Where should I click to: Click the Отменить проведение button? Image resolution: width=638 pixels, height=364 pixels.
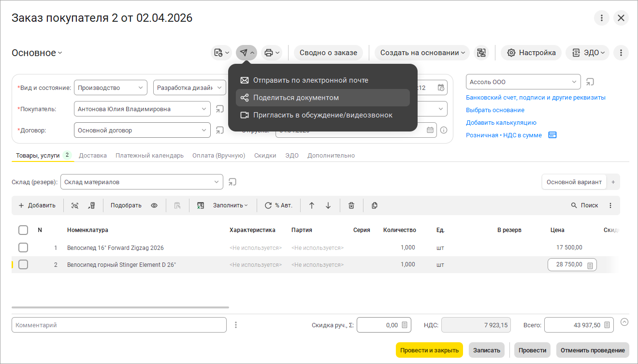tap(593, 350)
